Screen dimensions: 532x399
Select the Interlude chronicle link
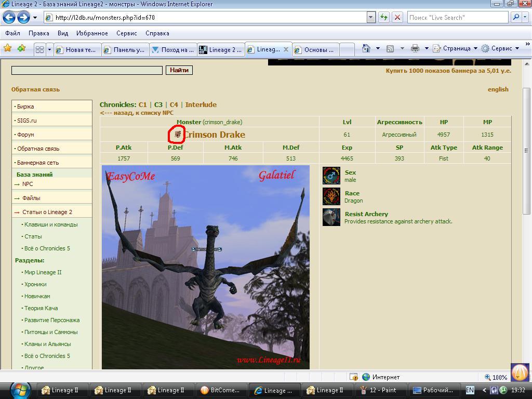[x=201, y=104]
